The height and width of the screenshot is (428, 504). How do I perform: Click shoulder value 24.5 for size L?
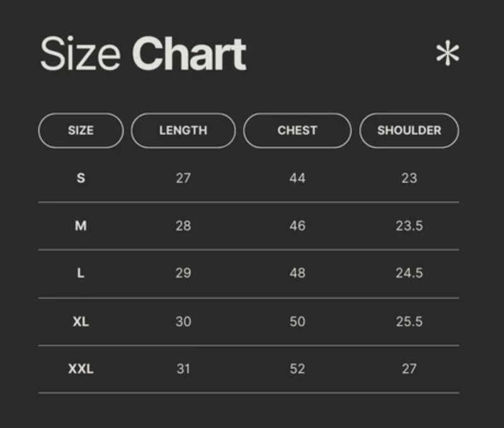[x=409, y=273]
